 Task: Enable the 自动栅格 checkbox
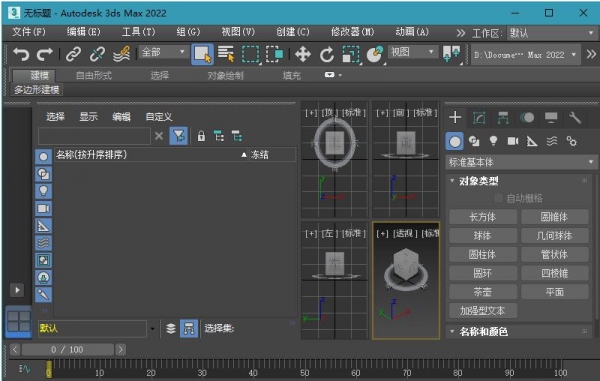click(x=498, y=198)
